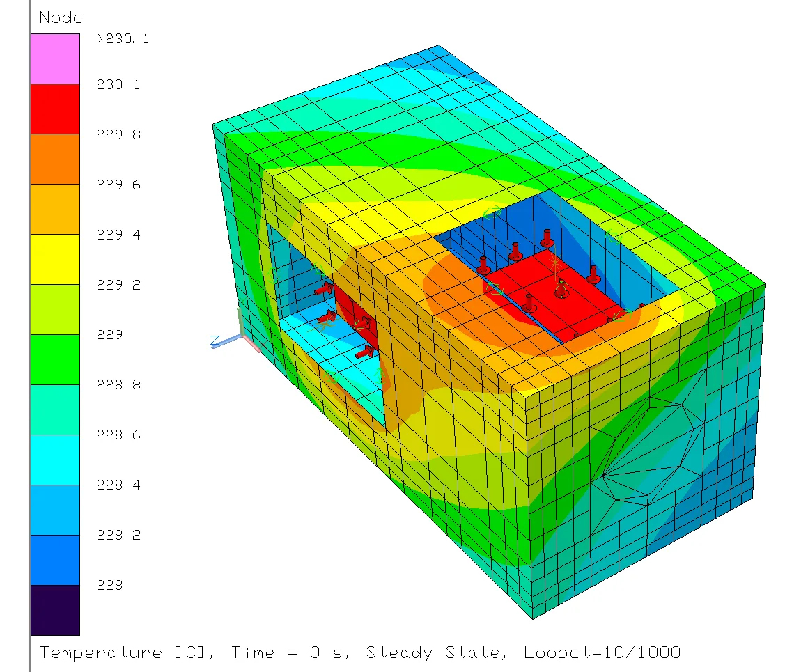Click the sky-blue legend band
Image resolution: width=801 pixels, height=672 pixels.
pos(55,509)
